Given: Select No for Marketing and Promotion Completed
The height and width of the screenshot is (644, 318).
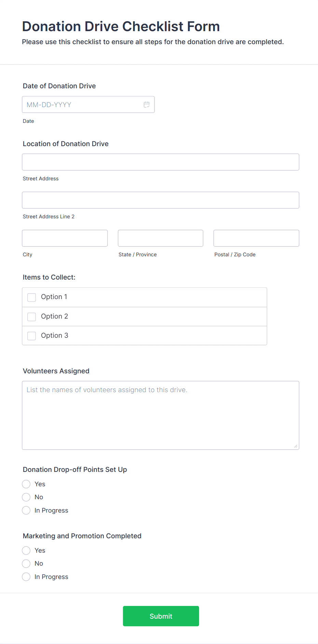Looking at the screenshot, I should pyautogui.click(x=26, y=564).
